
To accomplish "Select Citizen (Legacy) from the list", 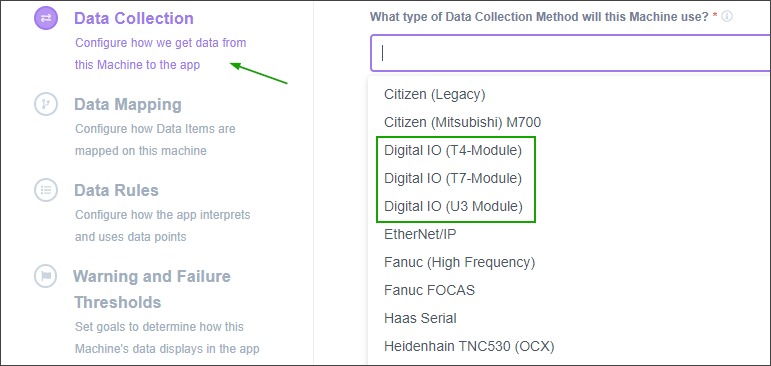I will coord(569,94).
